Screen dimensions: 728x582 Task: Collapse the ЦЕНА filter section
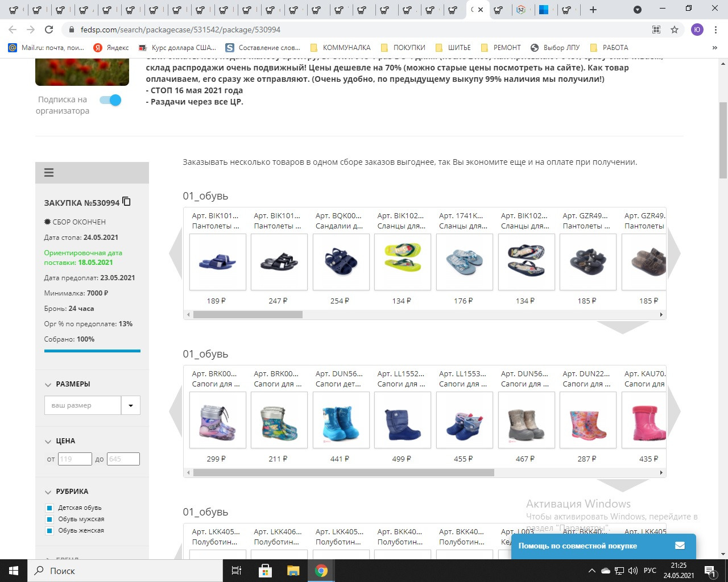48,442
